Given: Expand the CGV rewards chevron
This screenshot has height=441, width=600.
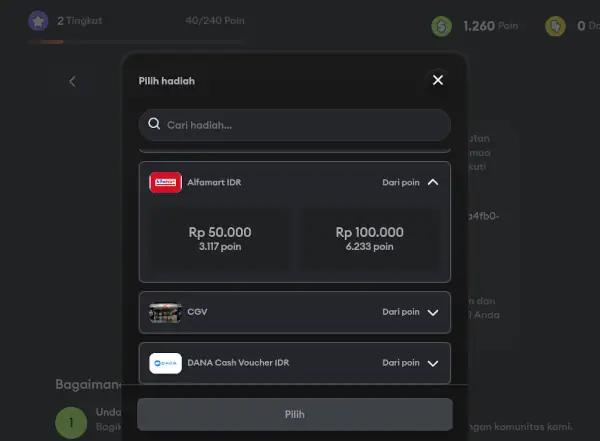Looking at the screenshot, I should click(433, 312).
